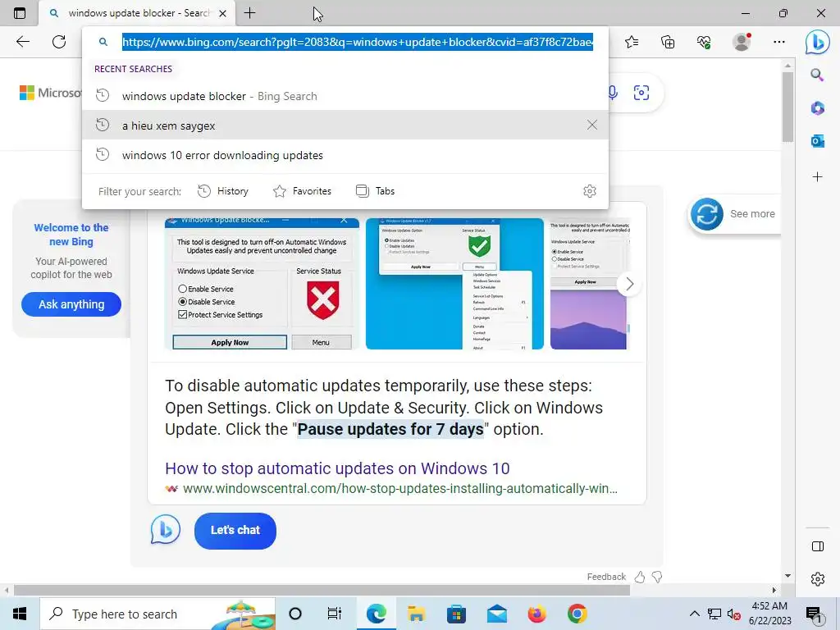Open the profile avatar icon

point(742,42)
